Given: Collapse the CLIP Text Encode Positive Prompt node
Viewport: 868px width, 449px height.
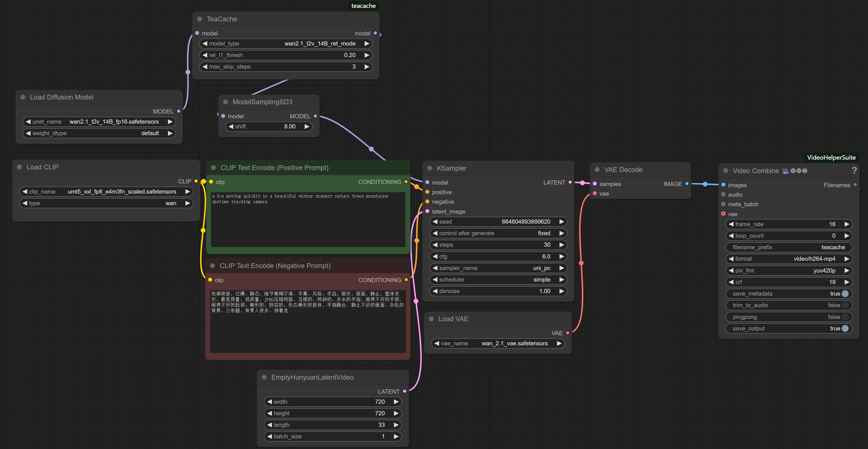Looking at the screenshot, I should [x=214, y=167].
